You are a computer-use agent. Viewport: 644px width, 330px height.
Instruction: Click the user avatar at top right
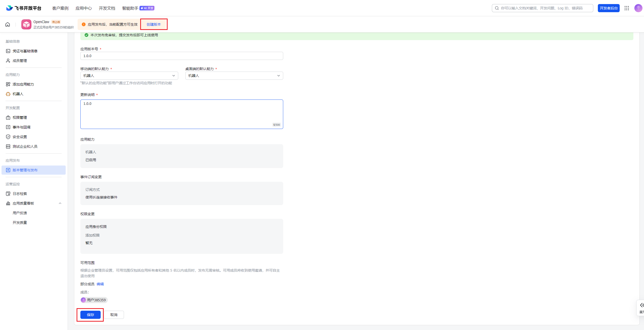tap(638, 8)
